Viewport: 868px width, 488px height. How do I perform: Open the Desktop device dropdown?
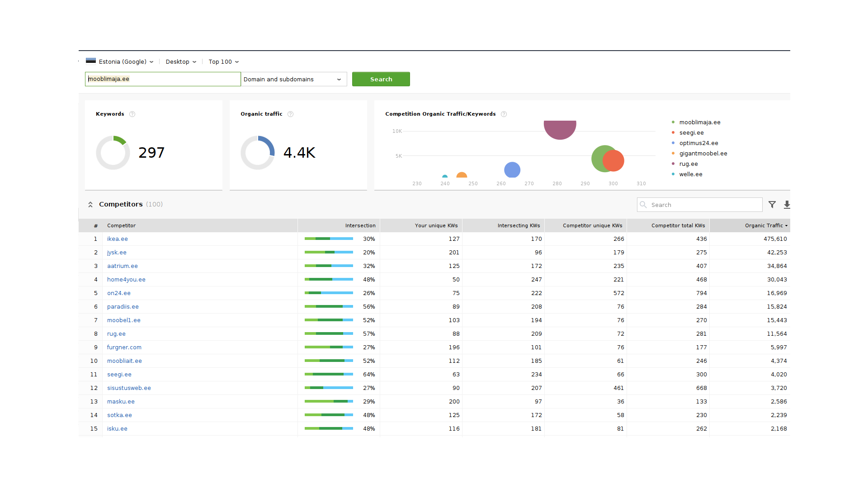click(181, 62)
